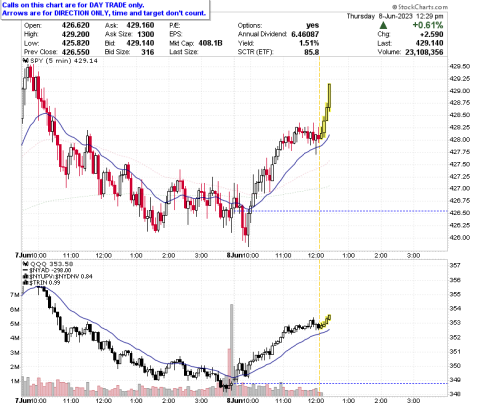Click the +0.61% percent change
Image resolution: width=480 pixels, height=406 pixels.
(428, 25)
